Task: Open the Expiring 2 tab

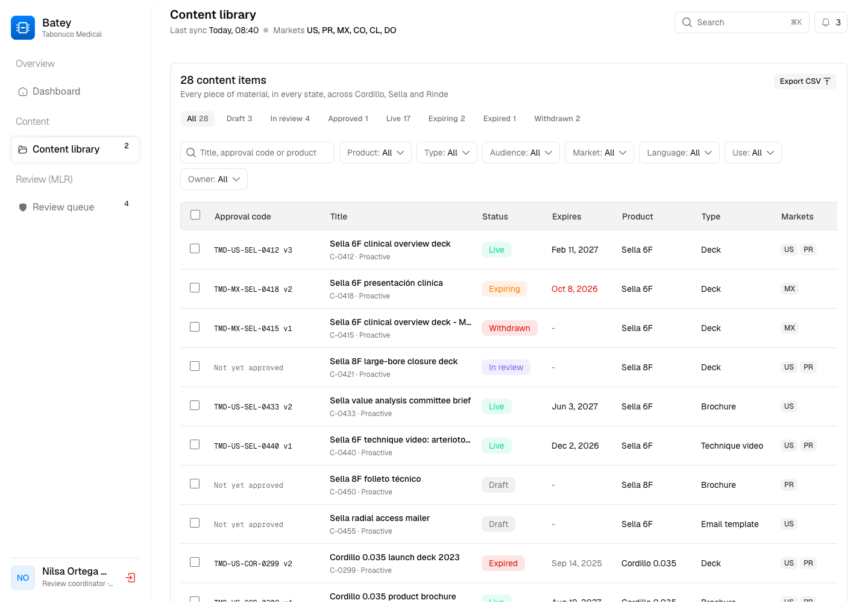Action: pos(447,119)
